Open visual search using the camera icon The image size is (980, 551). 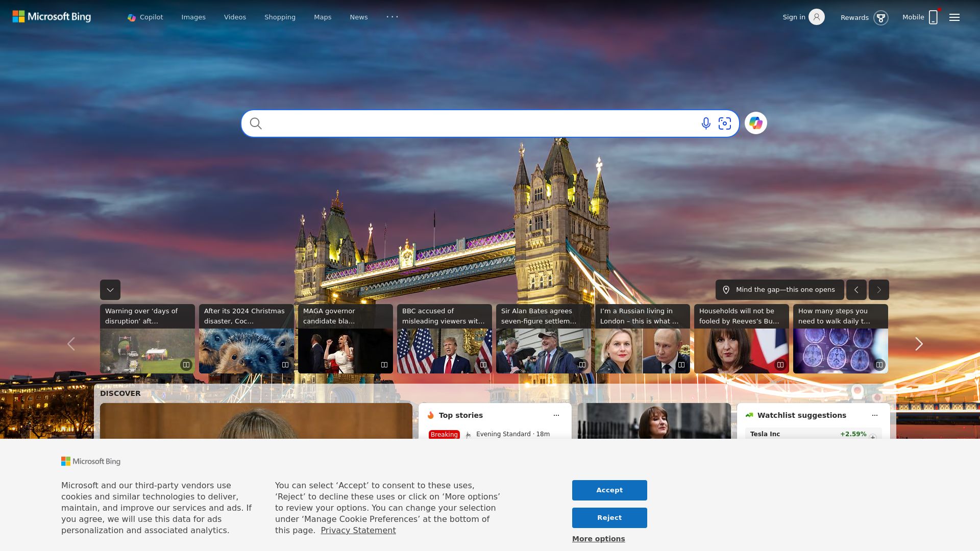tap(725, 123)
